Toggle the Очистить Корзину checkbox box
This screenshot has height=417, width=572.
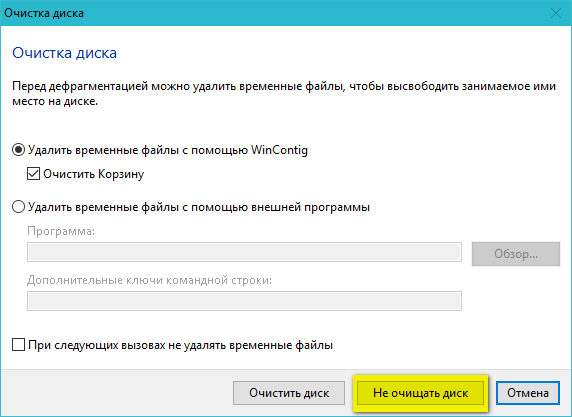tap(34, 174)
